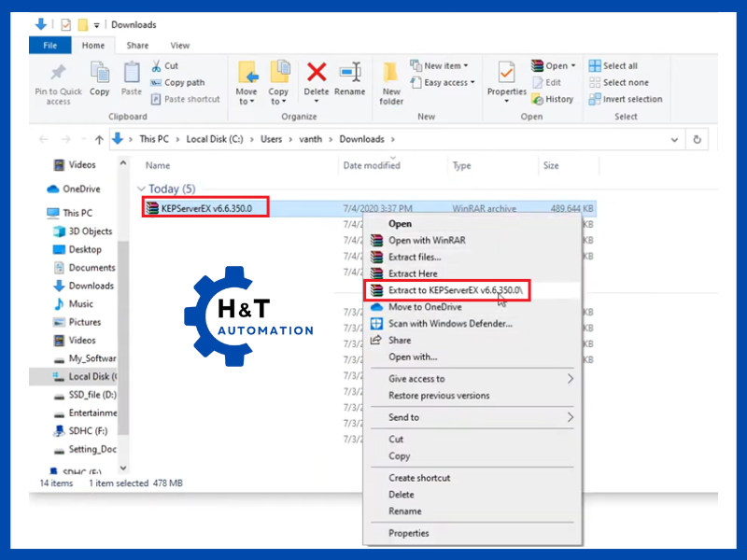This screenshot has height=560, width=747.
Task: Sort files by Date modified column
Action: (x=372, y=165)
